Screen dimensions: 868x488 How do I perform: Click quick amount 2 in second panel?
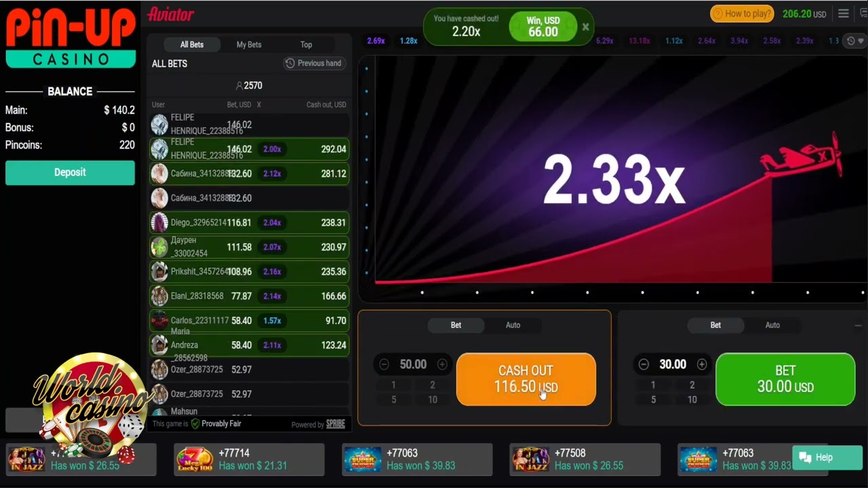point(692,385)
